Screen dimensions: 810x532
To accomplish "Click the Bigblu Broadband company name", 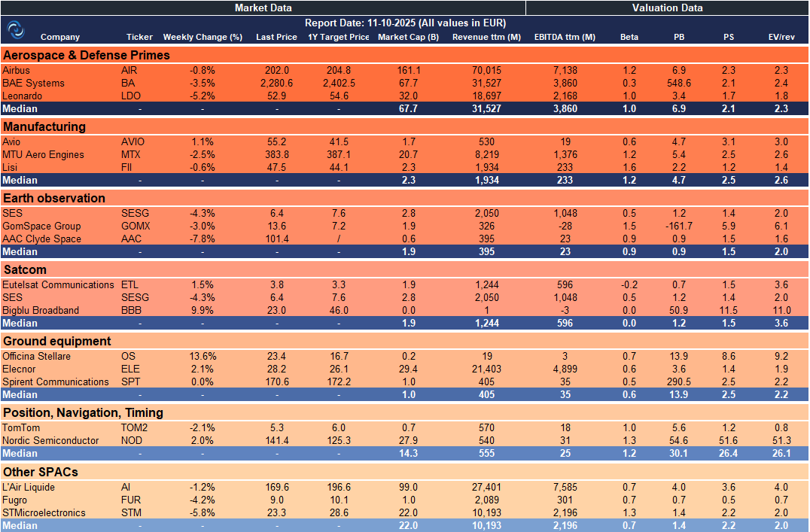I will (x=41, y=311).
